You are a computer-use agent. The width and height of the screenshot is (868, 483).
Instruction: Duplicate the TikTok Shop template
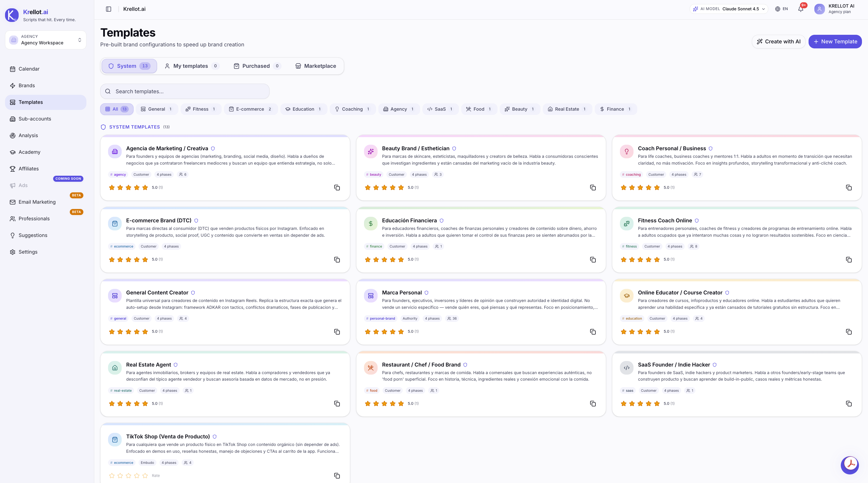pyautogui.click(x=337, y=476)
